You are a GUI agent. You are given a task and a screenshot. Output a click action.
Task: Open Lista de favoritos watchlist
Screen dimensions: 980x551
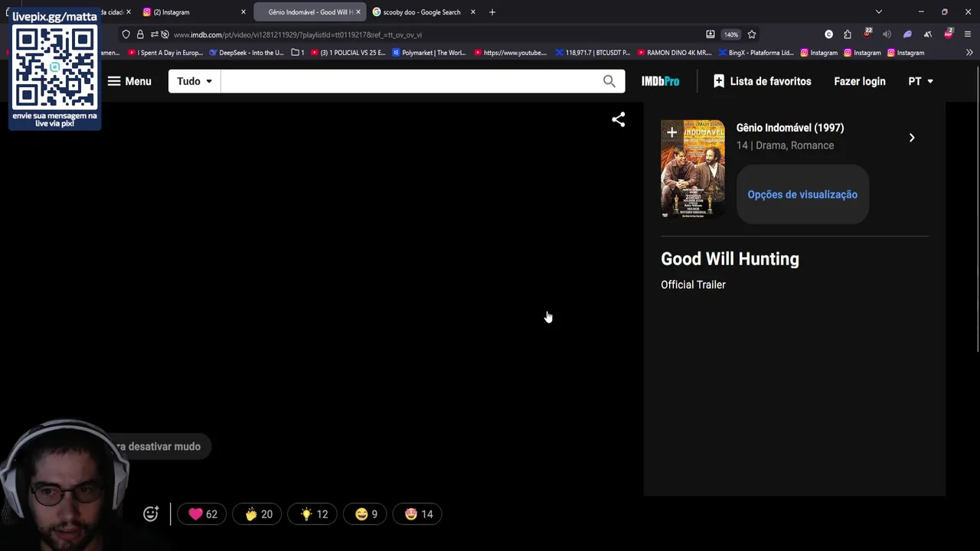pos(762,81)
